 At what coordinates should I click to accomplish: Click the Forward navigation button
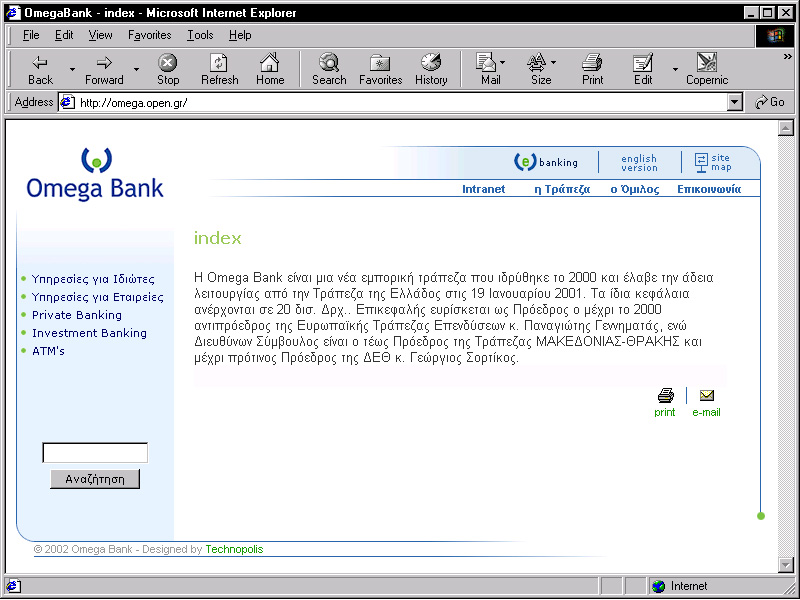coord(104,69)
